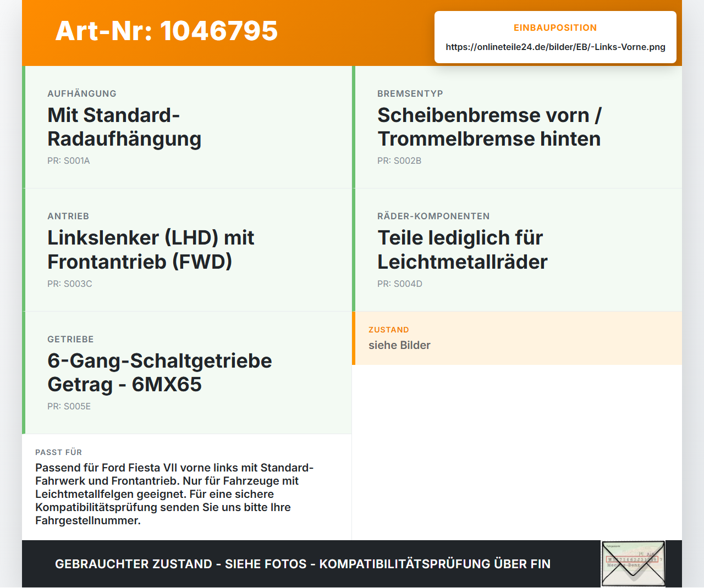704x588 pixels.
Task: Click the GETRIEBE category label
Action: [x=70, y=339]
